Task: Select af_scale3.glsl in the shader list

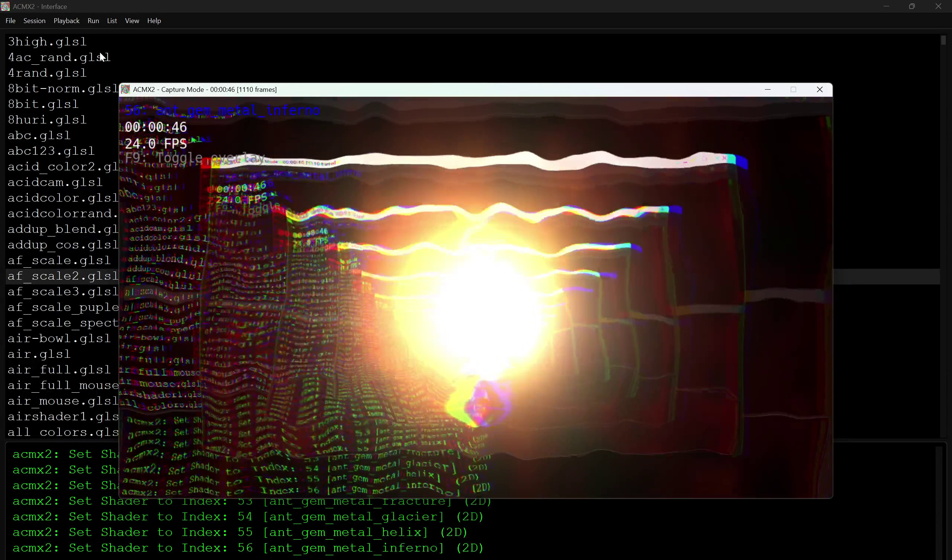Action: coord(63,292)
